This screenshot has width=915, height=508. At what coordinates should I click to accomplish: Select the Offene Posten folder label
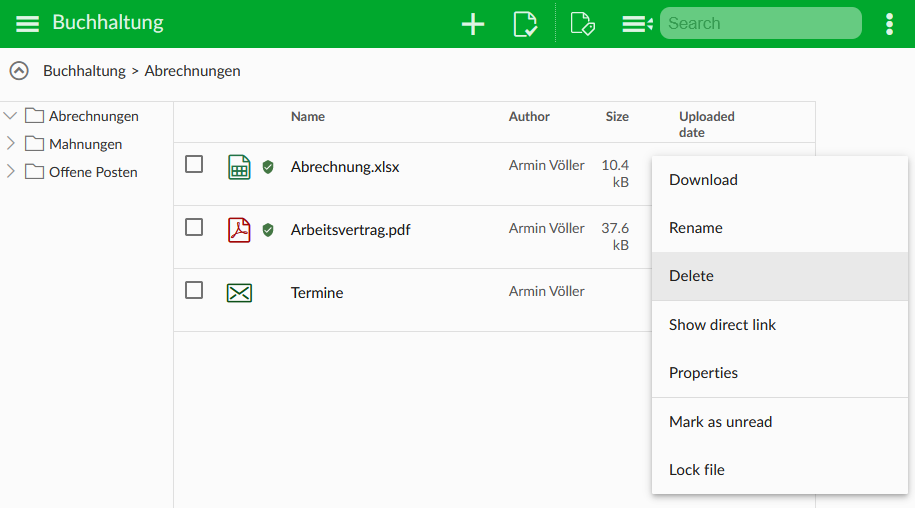pyautogui.click(x=93, y=172)
